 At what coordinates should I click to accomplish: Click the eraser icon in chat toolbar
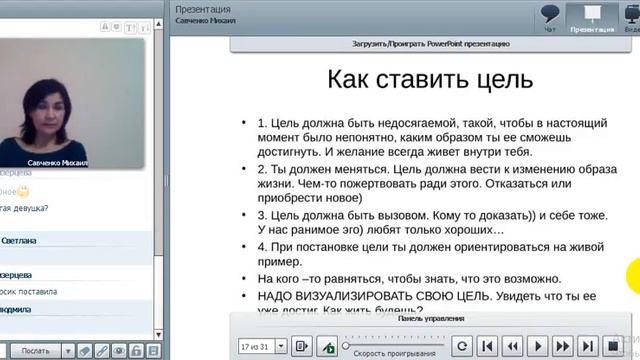point(85,351)
